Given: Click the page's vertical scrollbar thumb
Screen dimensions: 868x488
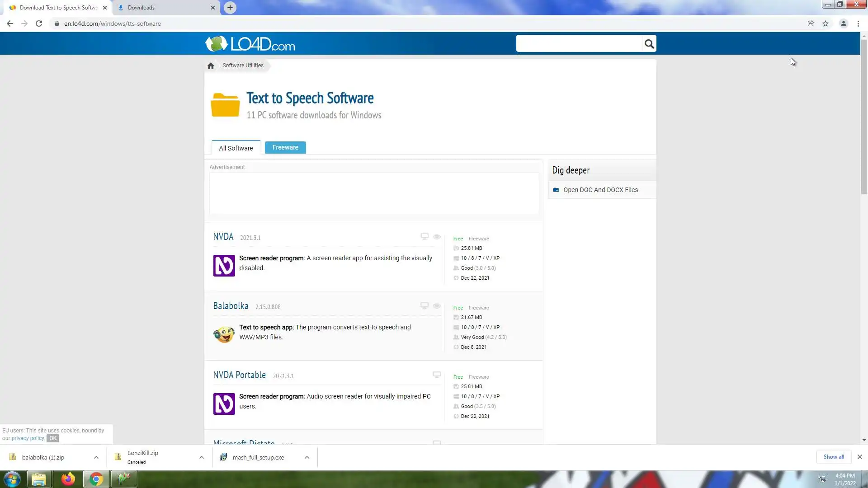Looking at the screenshot, I should (x=863, y=117).
